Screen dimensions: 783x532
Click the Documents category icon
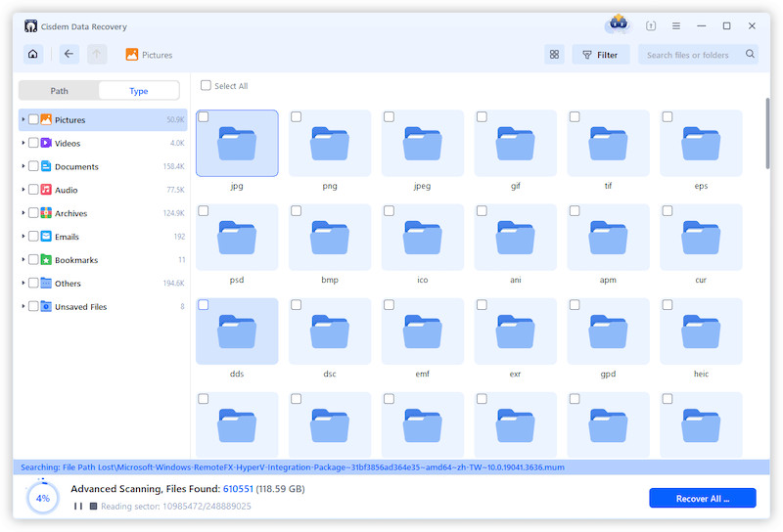tap(46, 166)
